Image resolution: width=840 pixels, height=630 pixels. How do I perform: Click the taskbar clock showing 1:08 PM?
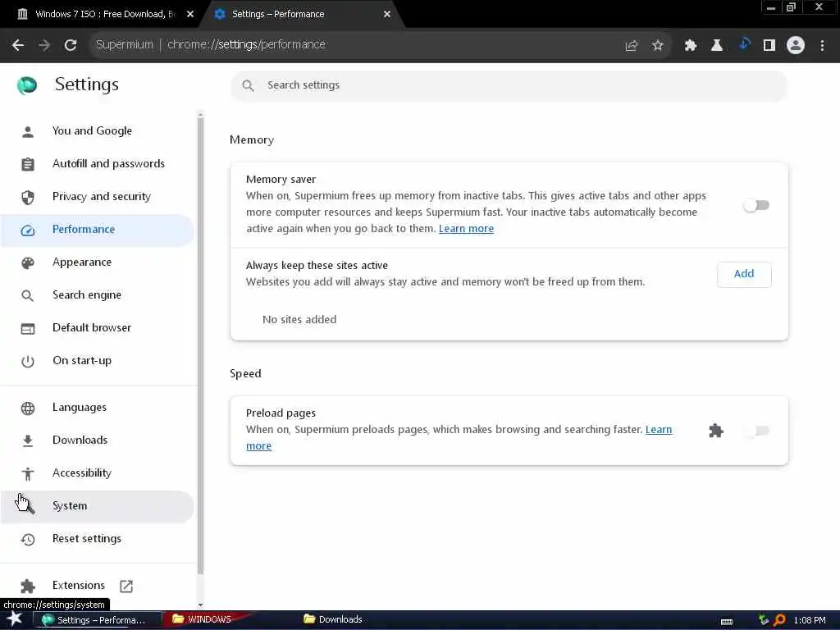tap(810, 620)
